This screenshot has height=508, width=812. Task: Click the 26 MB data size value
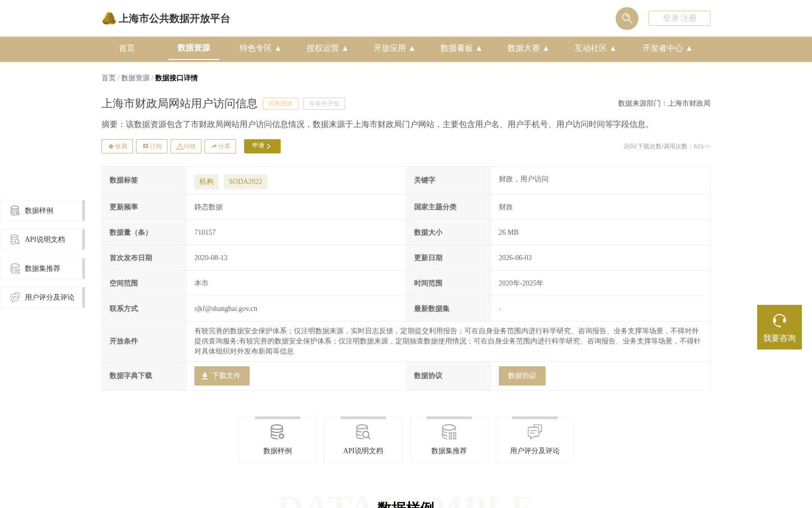click(509, 233)
